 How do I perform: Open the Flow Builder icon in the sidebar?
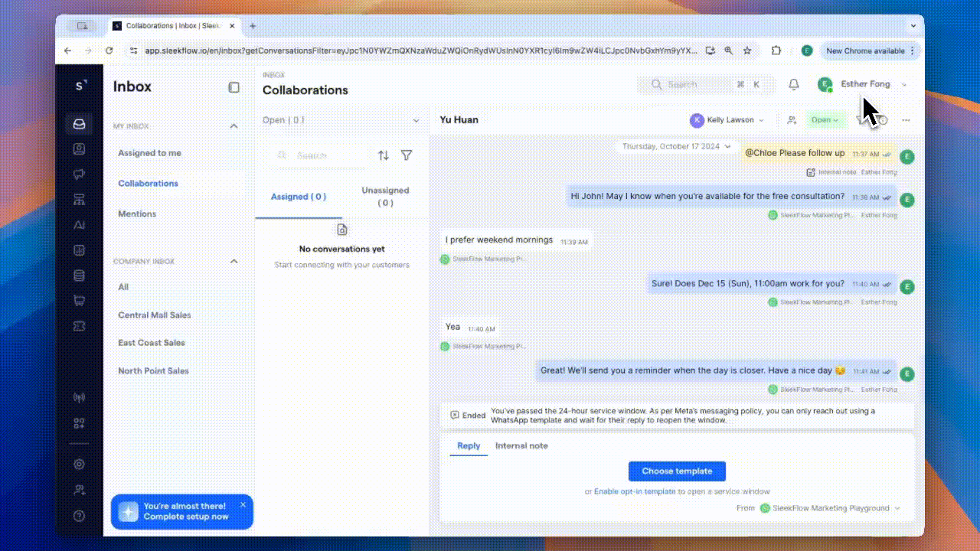pyautogui.click(x=79, y=200)
